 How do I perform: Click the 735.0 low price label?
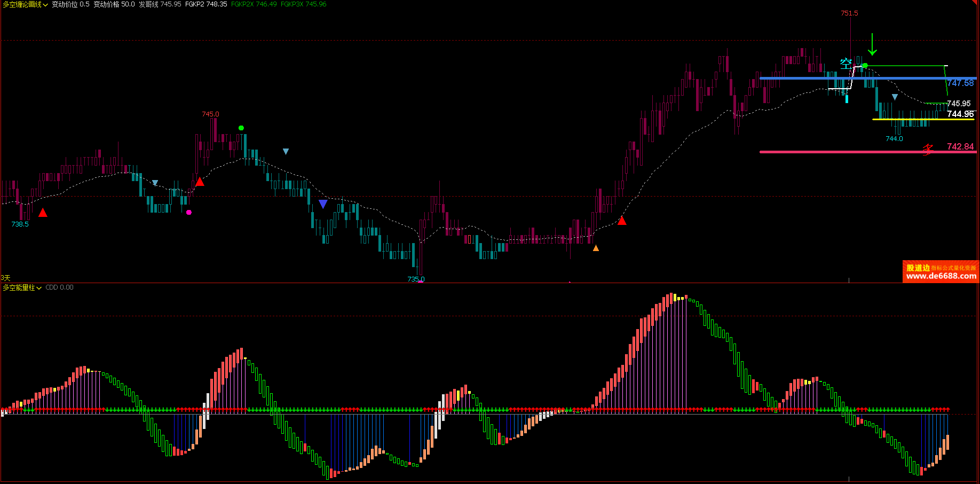click(x=416, y=279)
